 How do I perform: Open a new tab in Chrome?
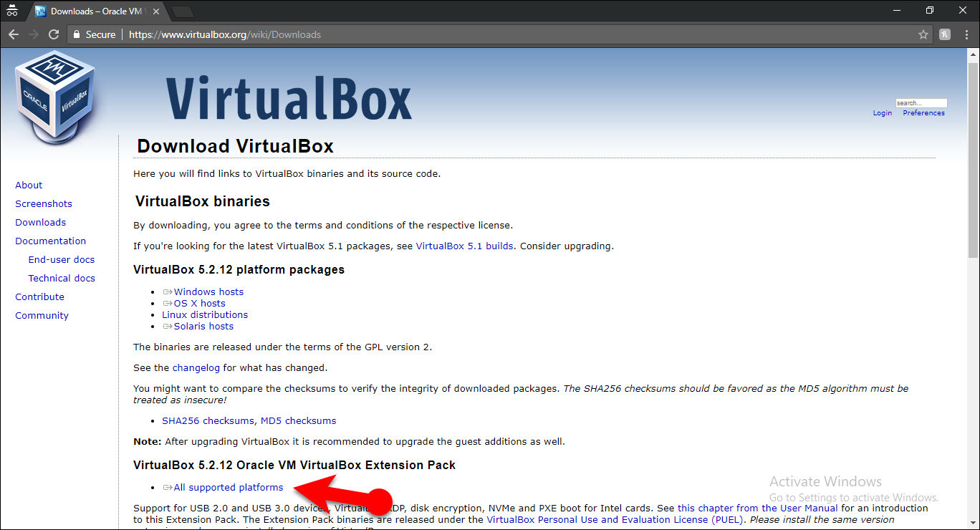tap(182, 11)
